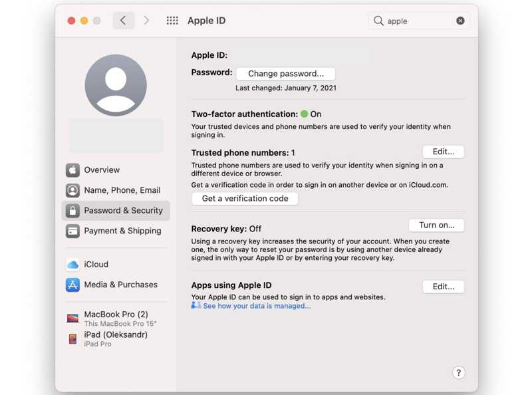Open the help question mark button

pyautogui.click(x=458, y=373)
